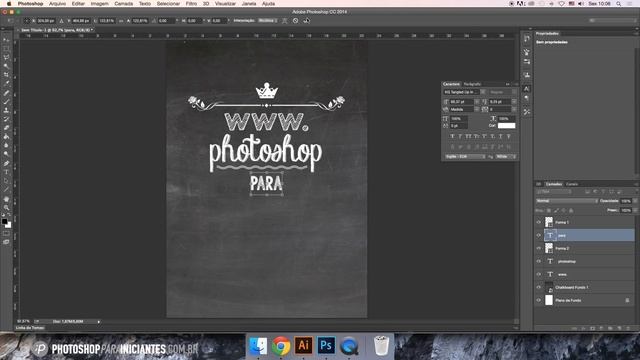Select the Crop tool
This screenshot has width=640, height=360.
click(x=6, y=75)
